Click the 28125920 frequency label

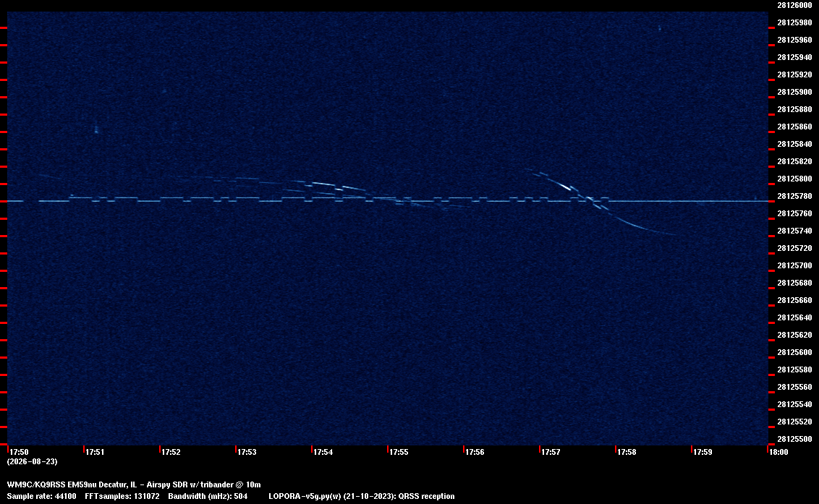tap(794, 74)
